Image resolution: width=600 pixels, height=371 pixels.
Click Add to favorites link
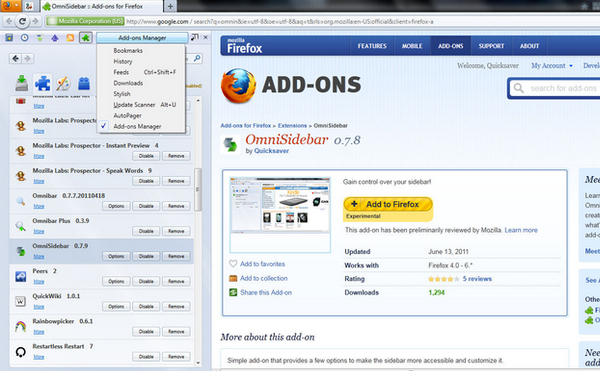(x=262, y=264)
